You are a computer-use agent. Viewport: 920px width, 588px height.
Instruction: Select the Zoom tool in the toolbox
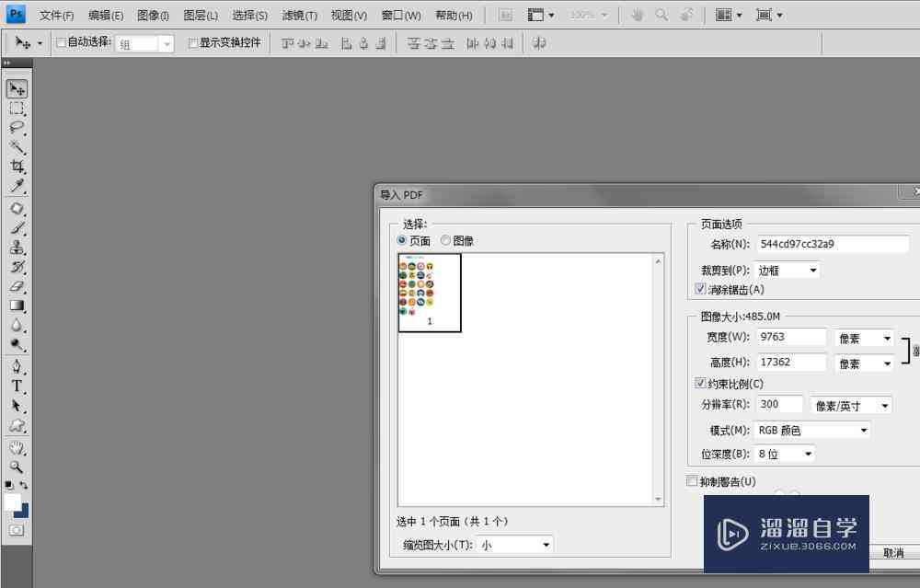17,467
